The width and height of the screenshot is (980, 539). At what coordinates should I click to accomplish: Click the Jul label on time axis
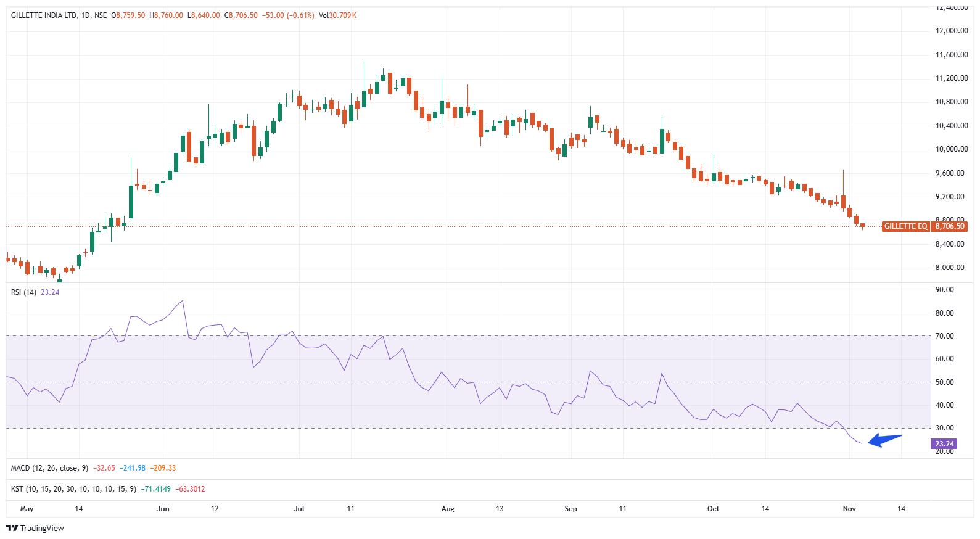coord(299,509)
